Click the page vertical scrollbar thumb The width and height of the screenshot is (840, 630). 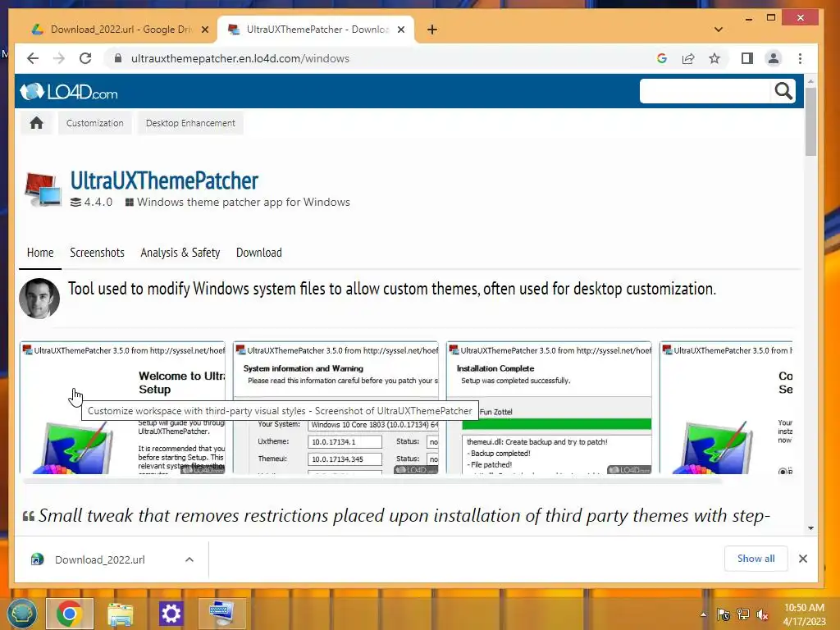tap(810, 122)
